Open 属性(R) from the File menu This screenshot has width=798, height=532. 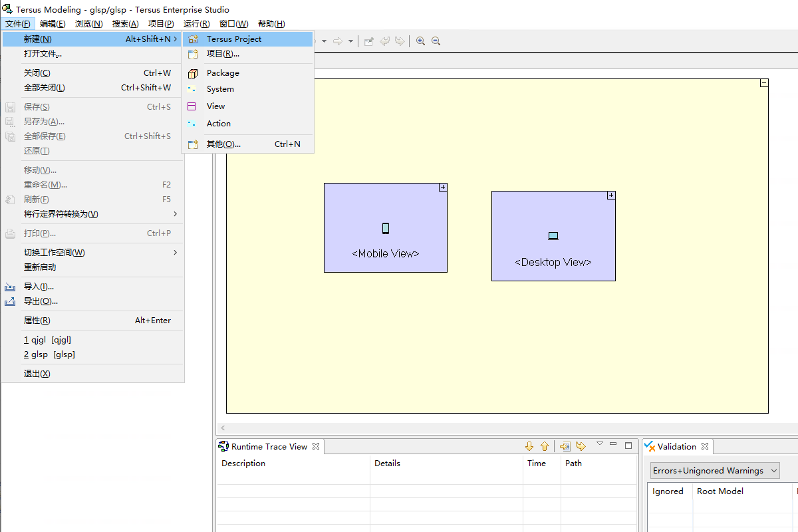[x=92, y=321]
